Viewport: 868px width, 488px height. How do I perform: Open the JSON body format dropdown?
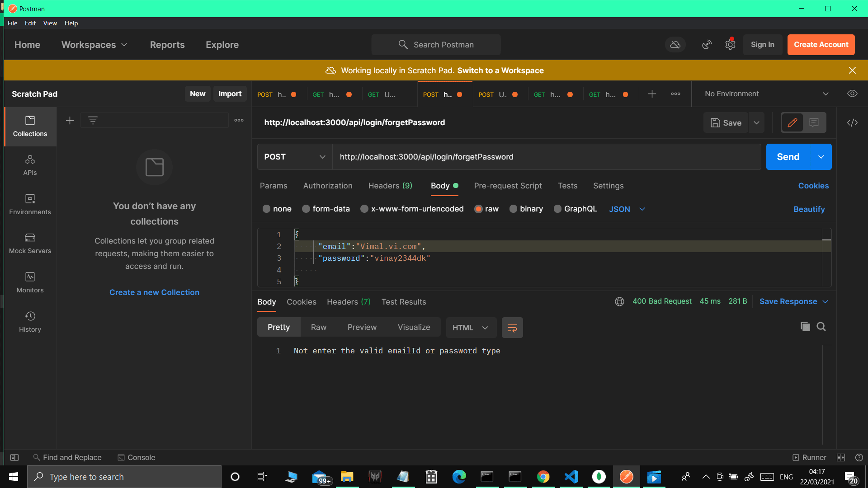[x=627, y=209]
